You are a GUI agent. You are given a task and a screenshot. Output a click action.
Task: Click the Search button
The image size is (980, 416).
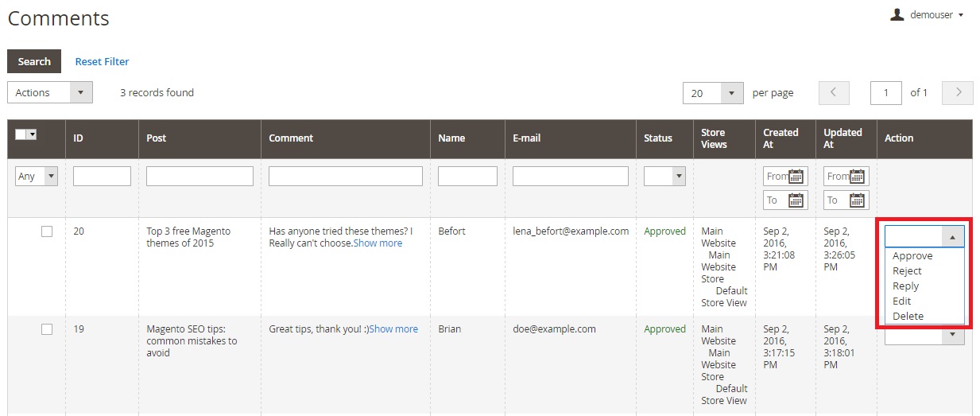(34, 61)
